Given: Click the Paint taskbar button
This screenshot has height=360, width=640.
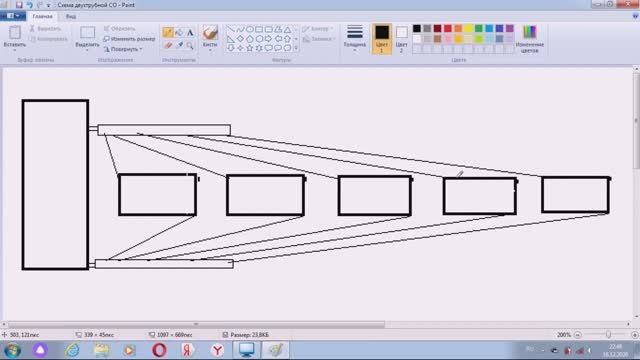Looking at the screenshot, I should coord(276,350).
